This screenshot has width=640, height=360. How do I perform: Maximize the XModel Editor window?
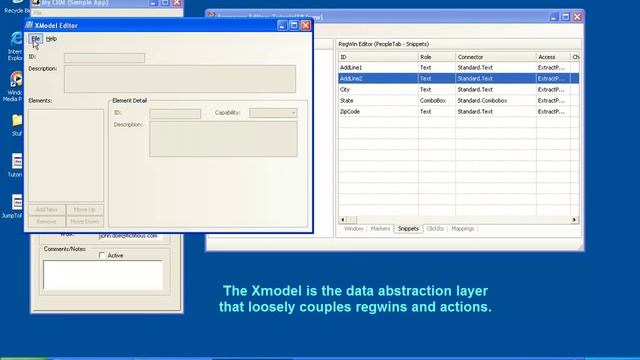pos(294,25)
